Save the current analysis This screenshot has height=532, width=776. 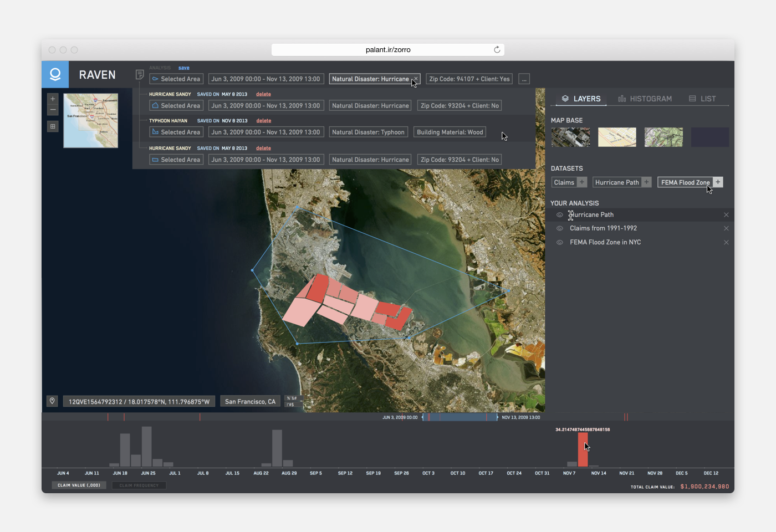184,68
